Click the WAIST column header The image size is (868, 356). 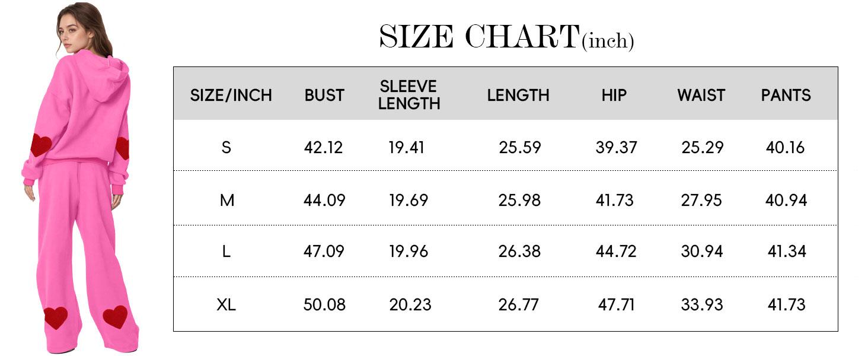pyautogui.click(x=701, y=95)
